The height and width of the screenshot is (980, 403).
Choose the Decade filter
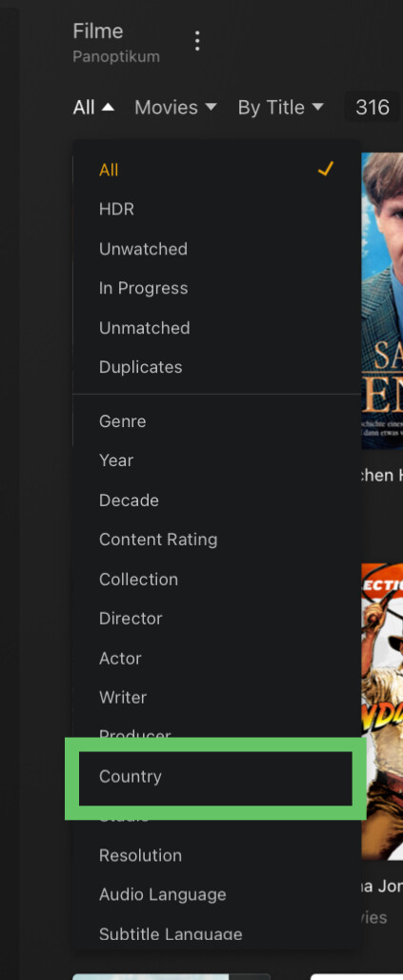pyautogui.click(x=217, y=500)
